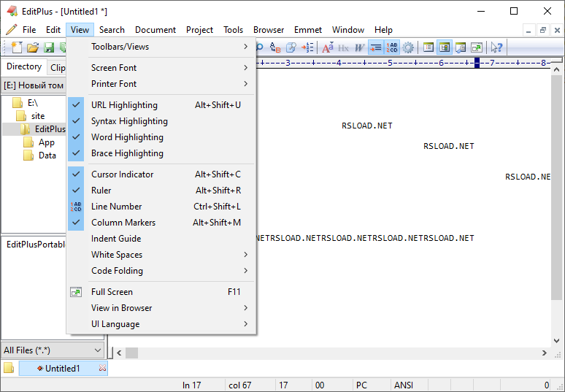Viewport: 565px width, 392px height.
Task: Click the context Help pointer toolbar icon
Action: coord(496,47)
